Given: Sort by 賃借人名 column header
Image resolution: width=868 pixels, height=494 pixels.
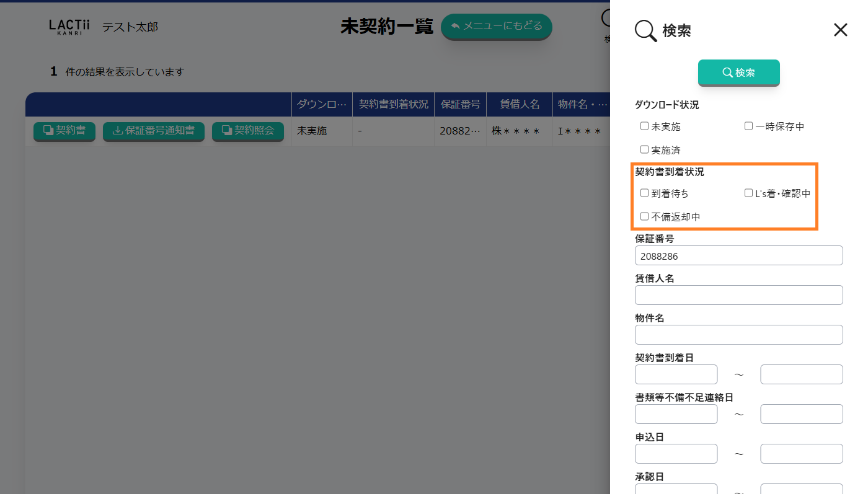Looking at the screenshot, I should 520,104.
